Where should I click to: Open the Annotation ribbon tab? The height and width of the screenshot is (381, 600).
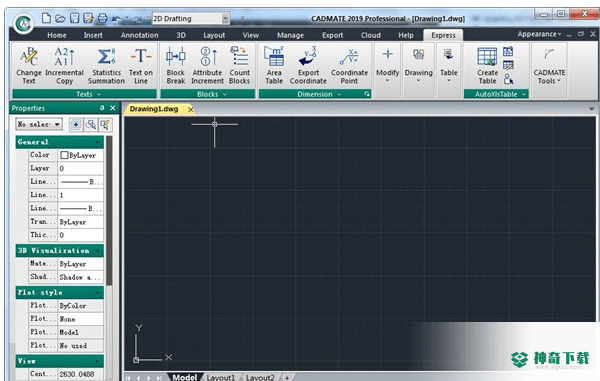click(x=139, y=35)
